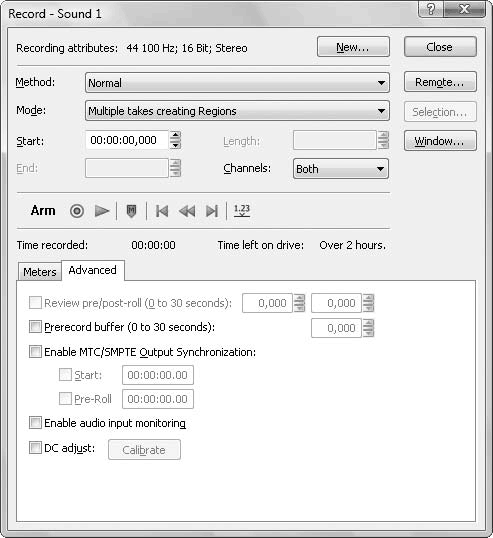Select the Advanced tab

tap(93, 270)
